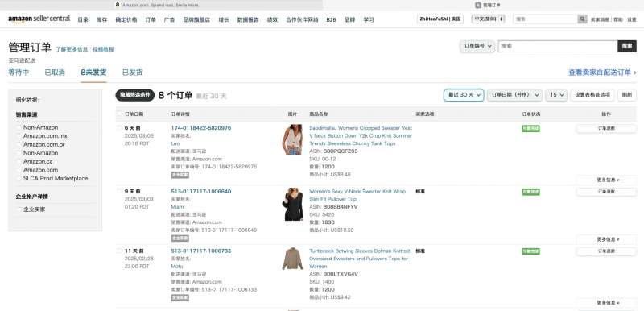Open the B2B menu
Viewport: 644px width, 311px height.
pyautogui.click(x=331, y=19)
